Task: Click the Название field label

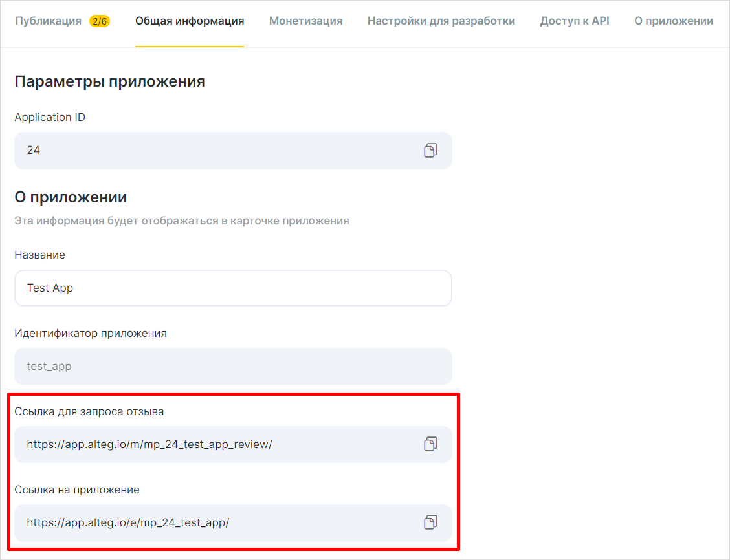Action: pyautogui.click(x=39, y=255)
